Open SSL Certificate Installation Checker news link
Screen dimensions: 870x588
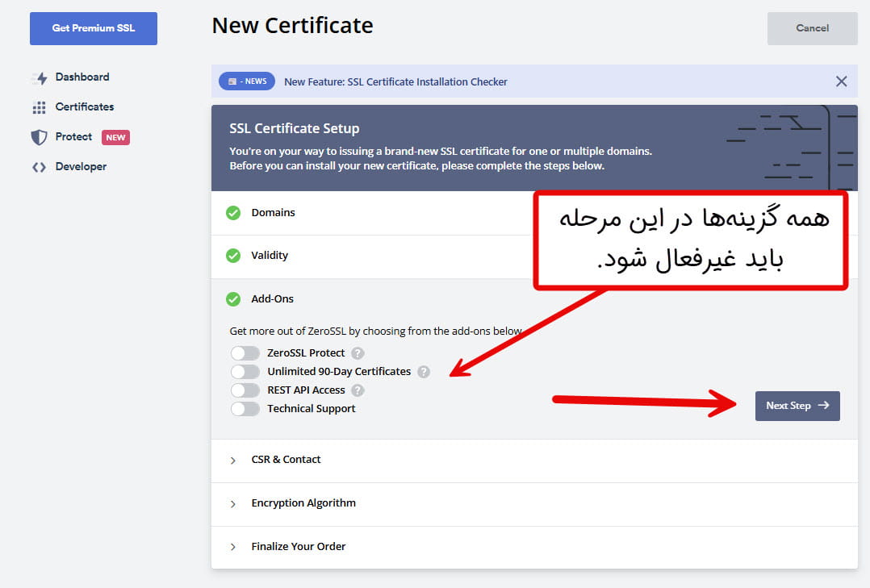click(x=395, y=82)
